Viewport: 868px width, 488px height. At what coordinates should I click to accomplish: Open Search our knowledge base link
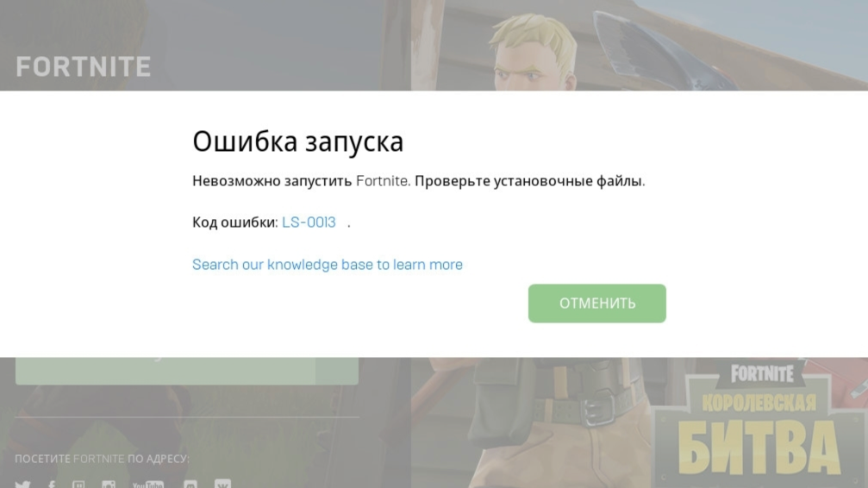328,265
